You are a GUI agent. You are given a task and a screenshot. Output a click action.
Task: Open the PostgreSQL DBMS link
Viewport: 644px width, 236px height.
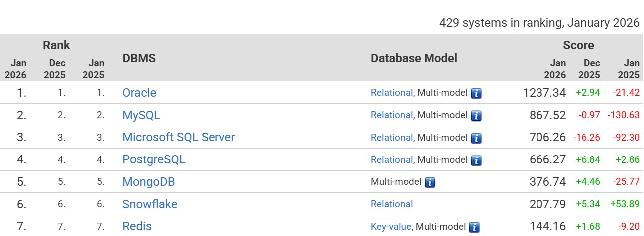tap(154, 159)
